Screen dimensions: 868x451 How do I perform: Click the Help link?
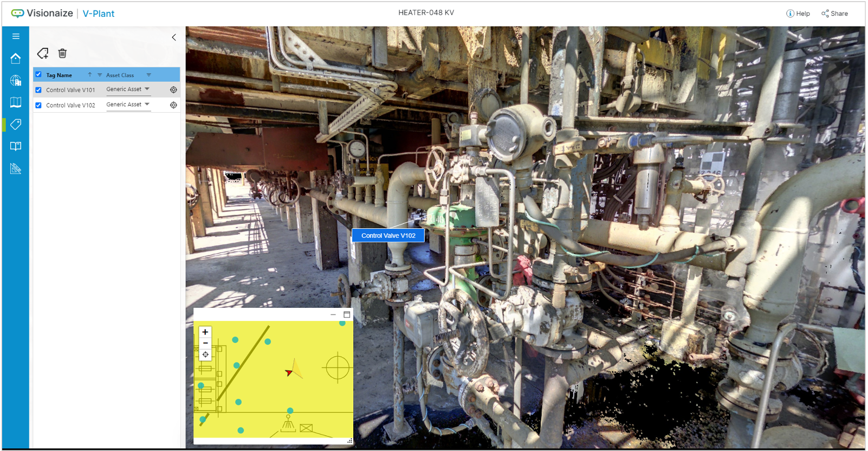point(798,14)
